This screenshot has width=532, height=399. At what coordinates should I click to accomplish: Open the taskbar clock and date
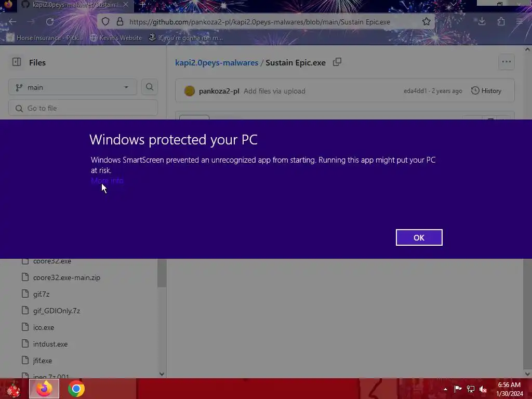tap(509, 389)
